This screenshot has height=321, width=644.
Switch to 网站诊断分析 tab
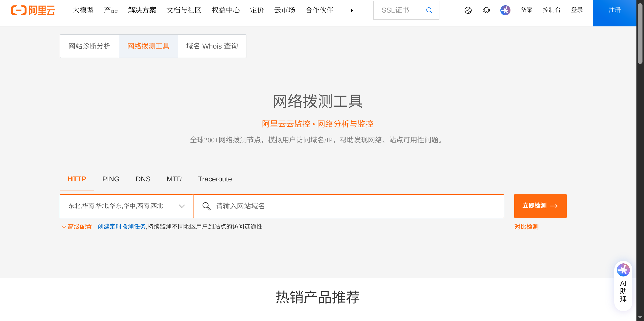click(x=89, y=46)
